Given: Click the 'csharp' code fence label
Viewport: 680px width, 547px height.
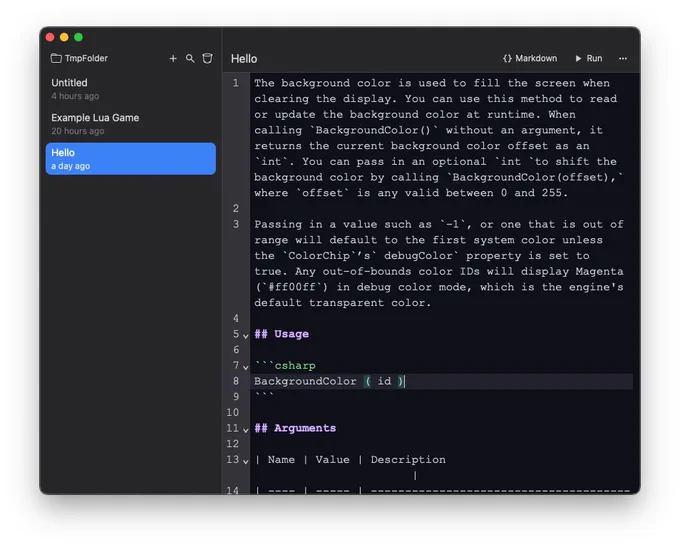Looking at the screenshot, I should (295, 366).
